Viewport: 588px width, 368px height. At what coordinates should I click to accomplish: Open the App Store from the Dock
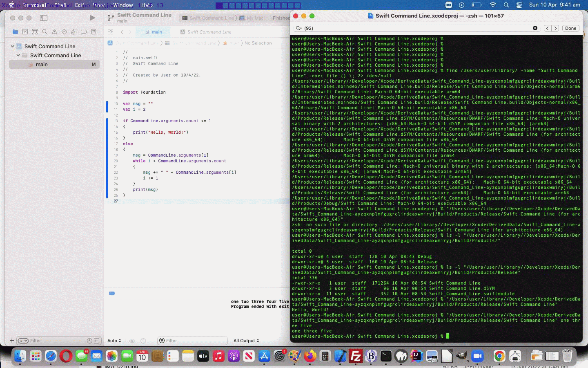(x=264, y=356)
